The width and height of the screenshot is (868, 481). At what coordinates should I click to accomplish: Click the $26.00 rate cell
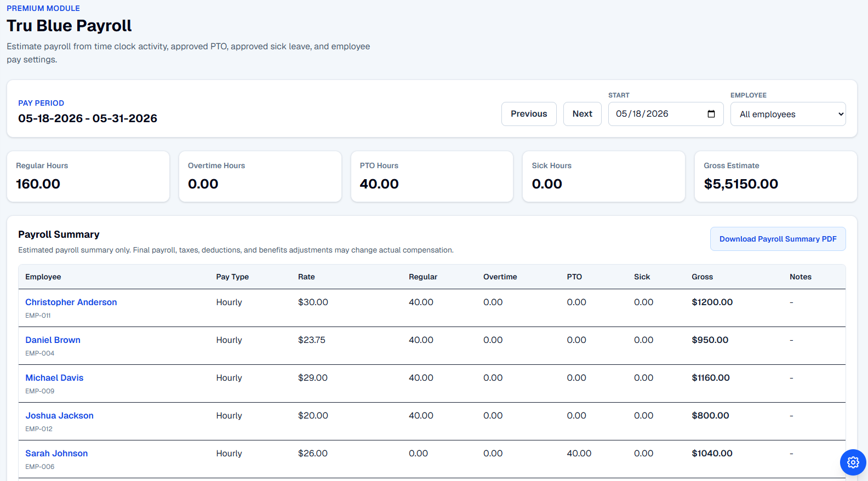click(x=313, y=454)
